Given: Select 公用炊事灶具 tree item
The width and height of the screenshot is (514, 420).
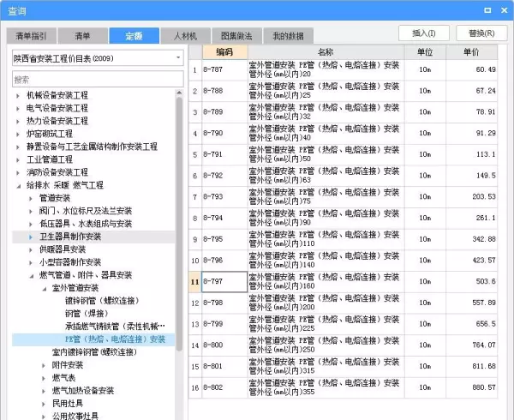Looking at the screenshot, I should pyautogui.click(x=75, y=416).
